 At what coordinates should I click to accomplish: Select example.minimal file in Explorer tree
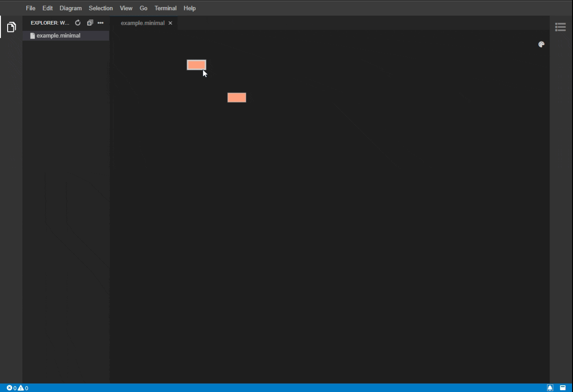(x=66, y=35)
